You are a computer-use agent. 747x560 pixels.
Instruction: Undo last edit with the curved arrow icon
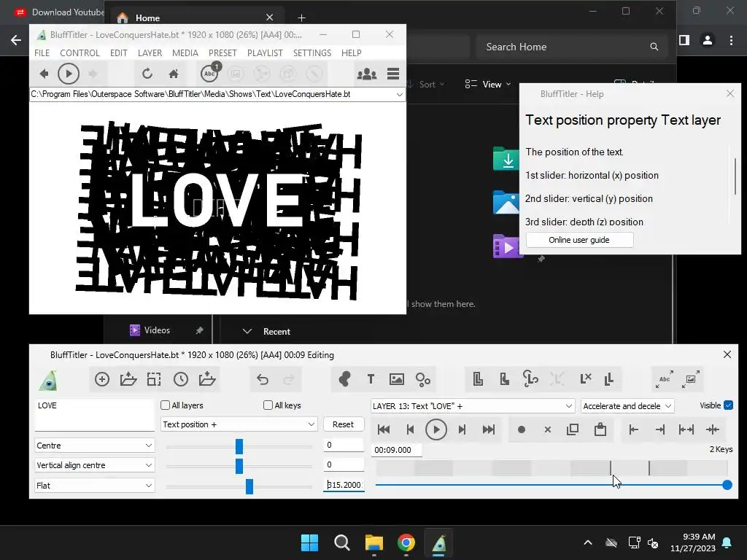(263, 379)
